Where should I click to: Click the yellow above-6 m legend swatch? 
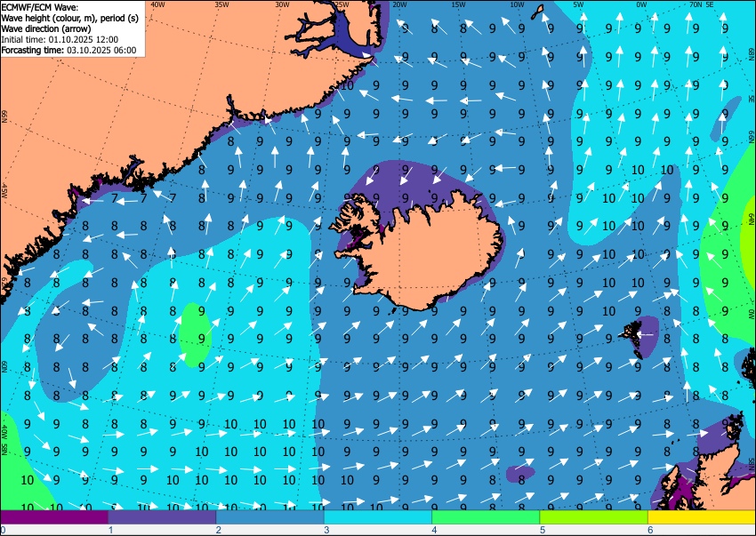(702, 516)
